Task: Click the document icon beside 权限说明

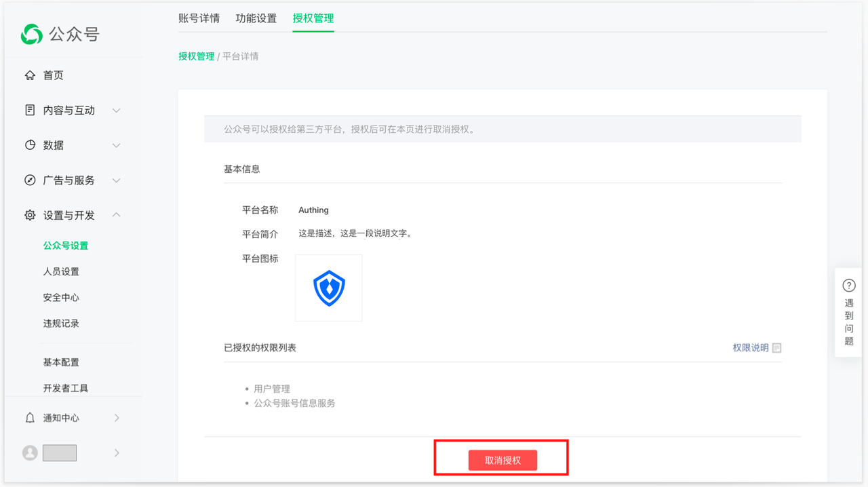Action: pyautogui.click(x=776, y=347)
